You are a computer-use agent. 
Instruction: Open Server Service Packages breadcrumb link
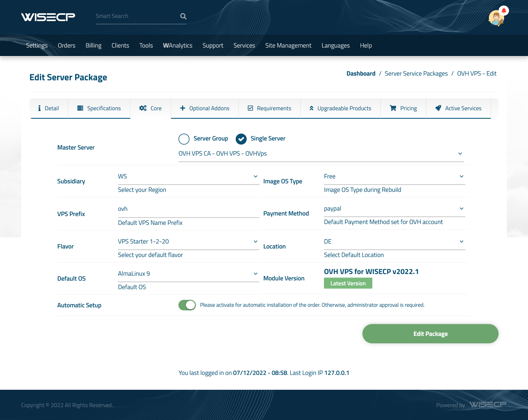pyautogui.click(x=416, y=74)
